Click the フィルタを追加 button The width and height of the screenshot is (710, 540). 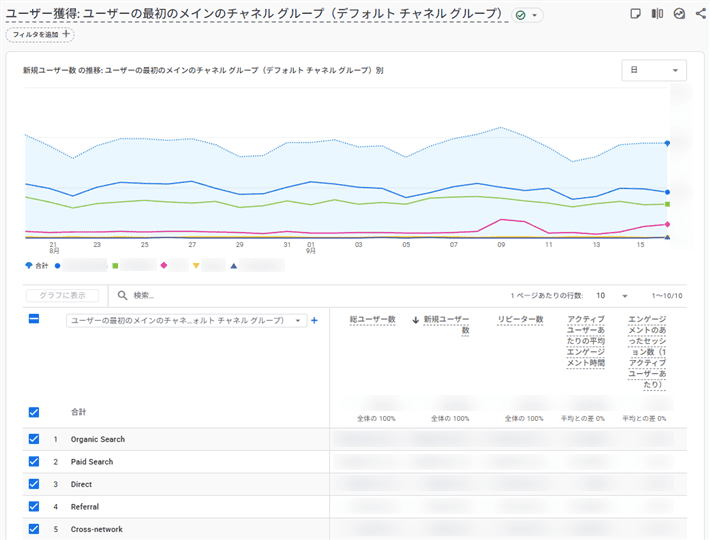pyautogui.click(x=40, y=34)
